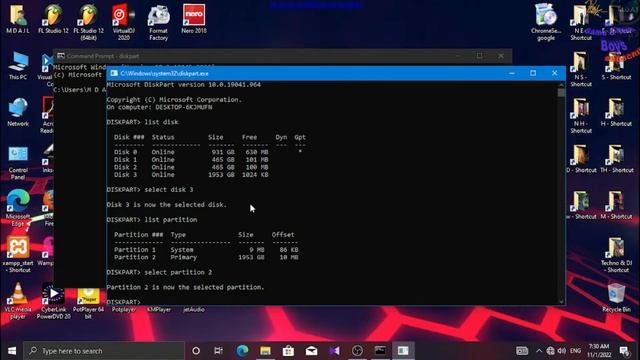Launch the CyberLink PowerDVD 20 desktop icon
The image size is (640, 360).
click(53, 301)
